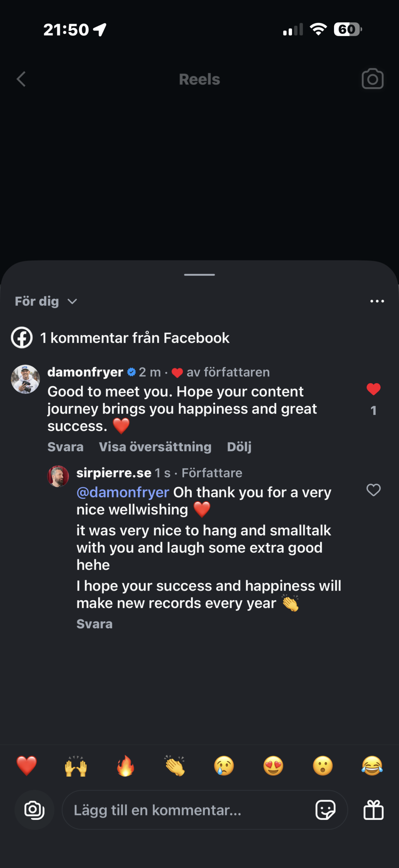
Task: Tap "Visa översättning" to translate comment
Action: [155, 447]
